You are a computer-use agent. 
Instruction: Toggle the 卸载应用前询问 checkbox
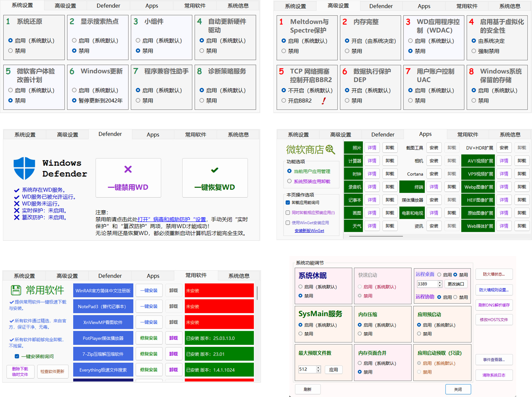click(x=288, y=203)
